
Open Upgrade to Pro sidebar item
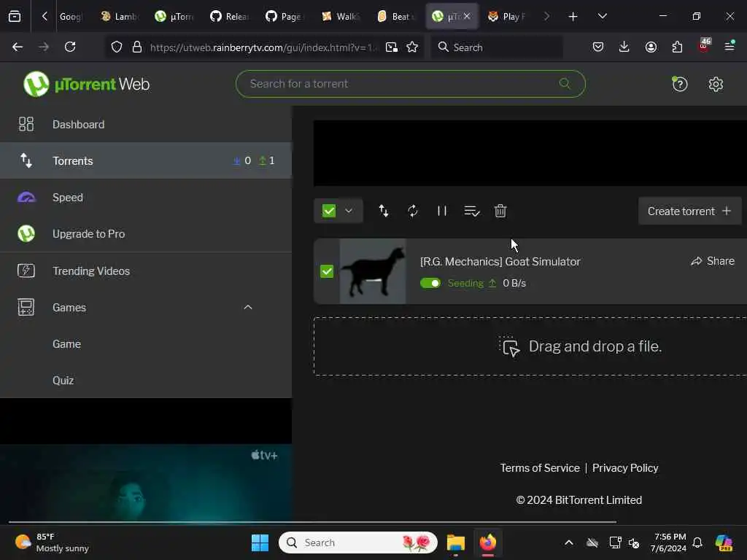pyautogui.click(x=146, y=234)
